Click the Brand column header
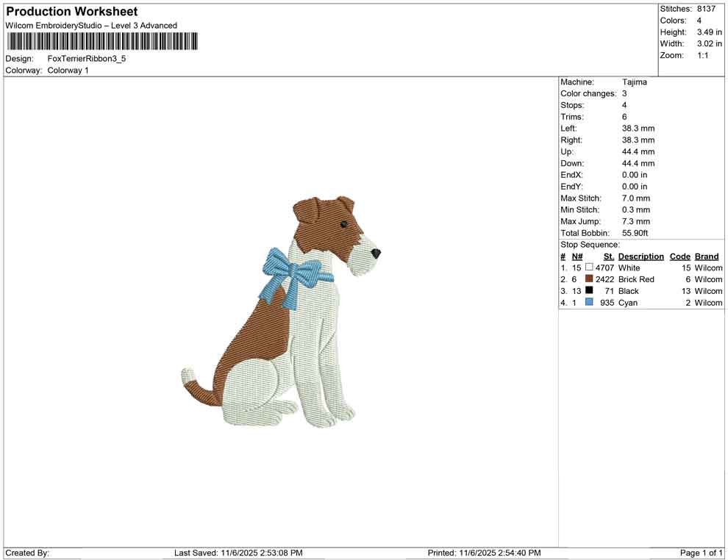The height and width of the screenshot is (560, 728). coord(706,256)
